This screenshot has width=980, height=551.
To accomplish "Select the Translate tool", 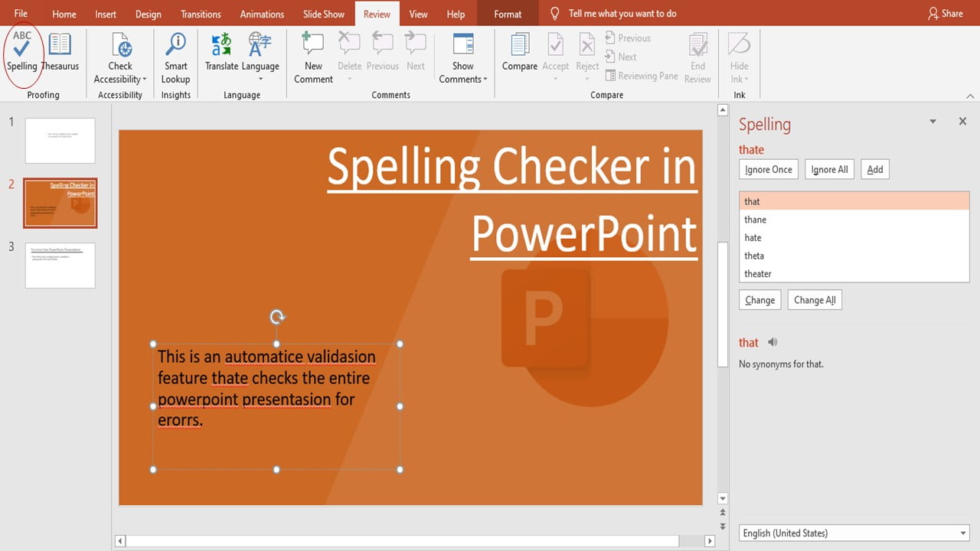I will 221,54.
